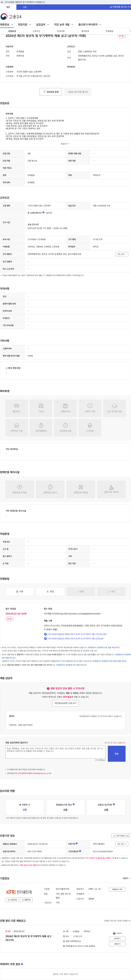This screenshot has width=131, height=980.
Task: Click the 기타 screening method tile
Action: pos(111,592)
